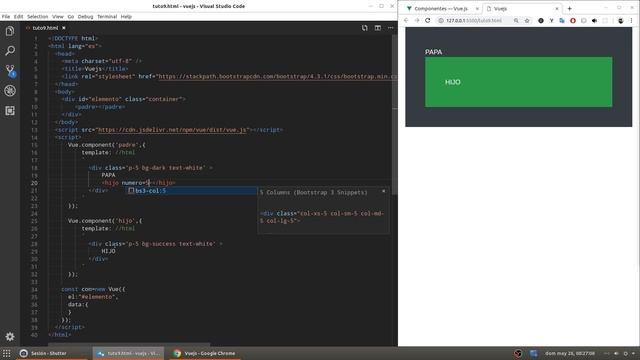Image resolution: width=640 pixels, height=360 pixels.
Task: Click the megaphone Chrome extension icon
Action: pos(594,20)
